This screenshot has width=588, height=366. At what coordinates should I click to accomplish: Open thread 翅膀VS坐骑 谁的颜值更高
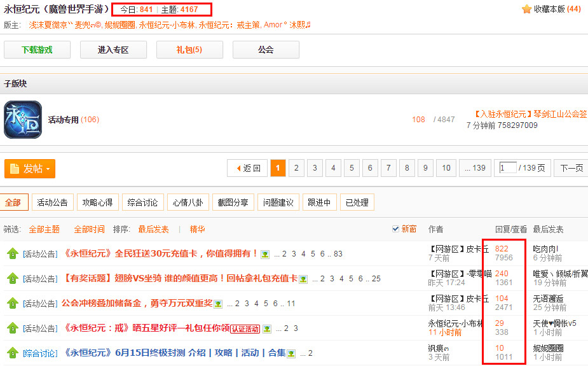point(180,279)
